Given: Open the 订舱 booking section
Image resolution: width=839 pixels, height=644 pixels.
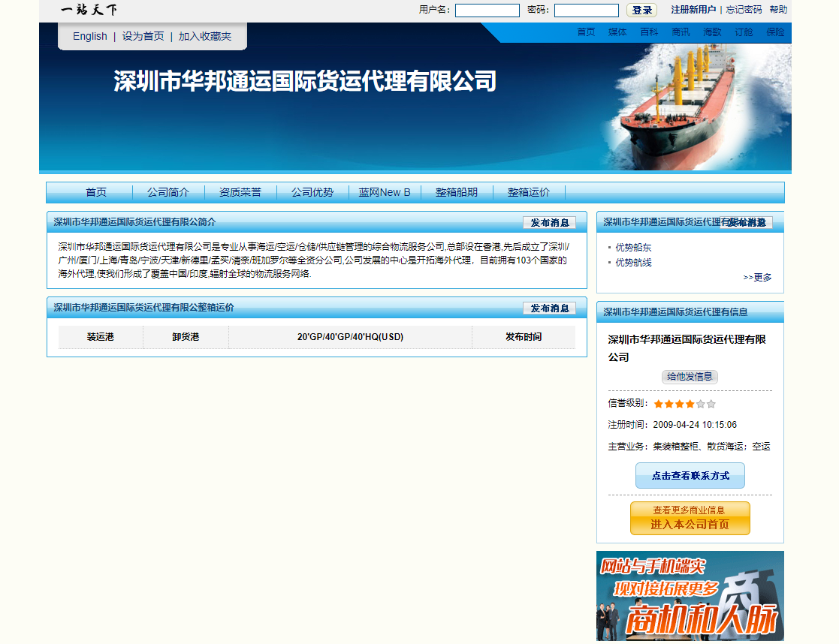Looking at the screenshot, I should [742, 32].
